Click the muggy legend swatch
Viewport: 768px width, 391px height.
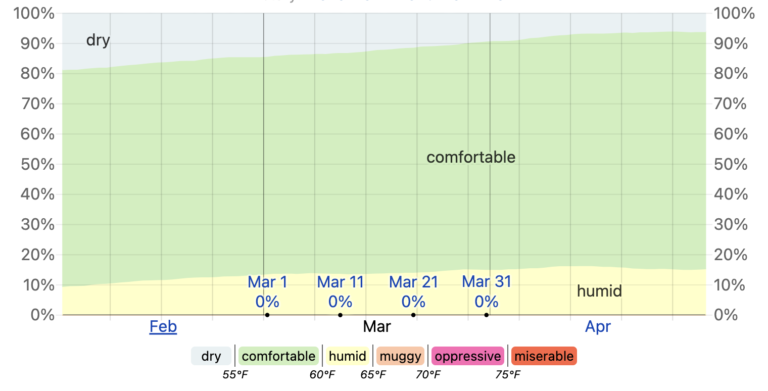click(400, 356)
